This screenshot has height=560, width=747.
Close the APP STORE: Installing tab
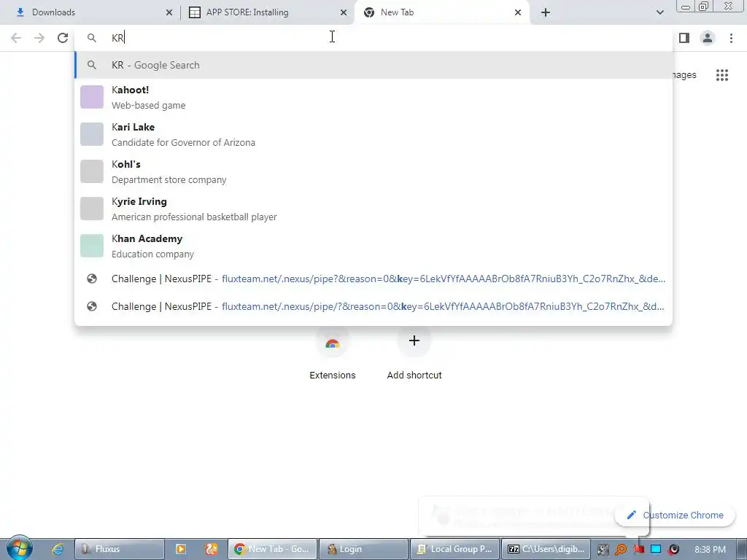tap(344, 13)
